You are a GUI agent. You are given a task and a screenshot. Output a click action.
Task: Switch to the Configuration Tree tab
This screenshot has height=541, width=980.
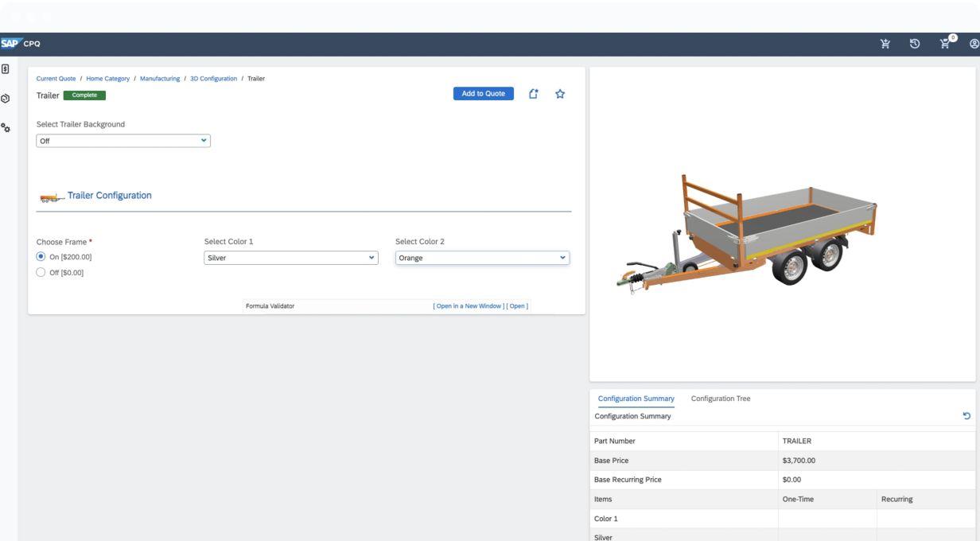pyautogui.click(x=720, y=399)
